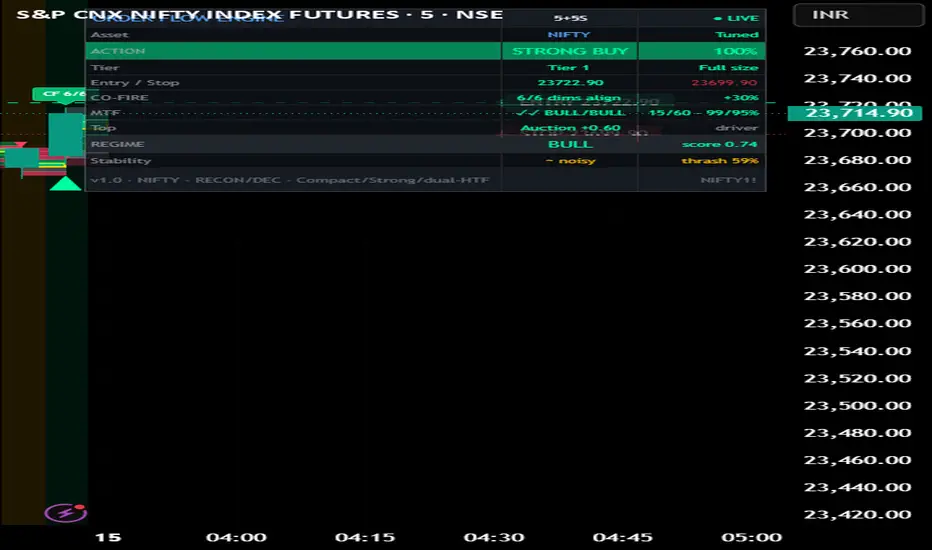This screenshot has height=550, width=932.
Task: Click the Auction +0.60 cell
Action: click(x=571, y=128)
